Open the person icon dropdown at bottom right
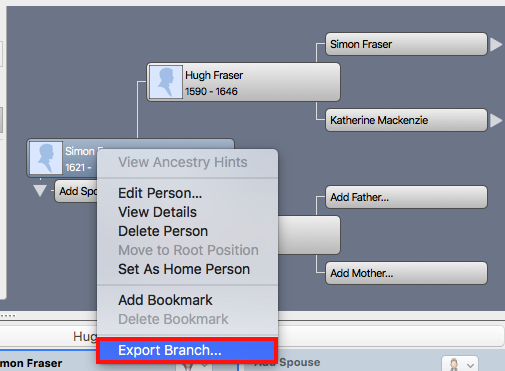The height and width of the screenshot is (371, 505). click(460, 364)
